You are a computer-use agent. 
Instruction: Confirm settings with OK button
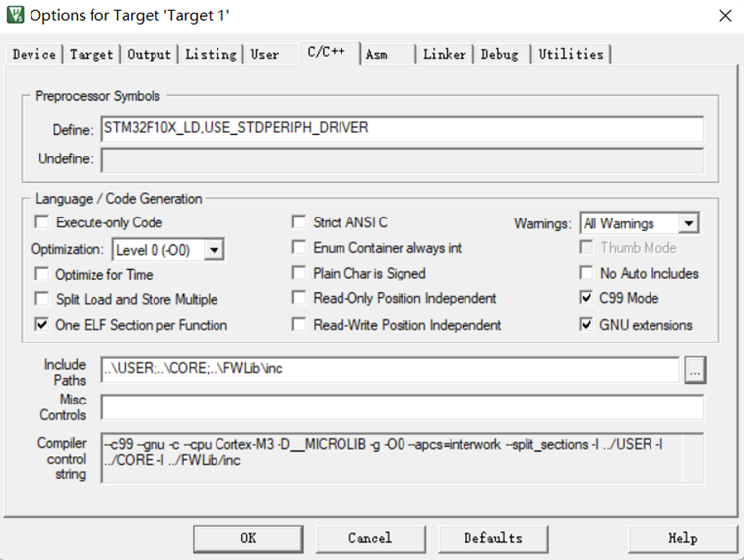pos(248,538)
